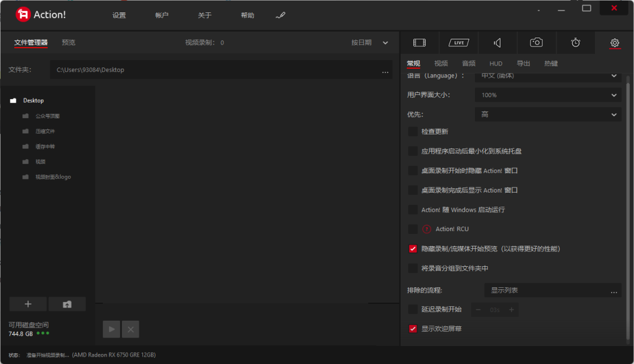Switch to the LIVE streaming icon

[459, 43]
